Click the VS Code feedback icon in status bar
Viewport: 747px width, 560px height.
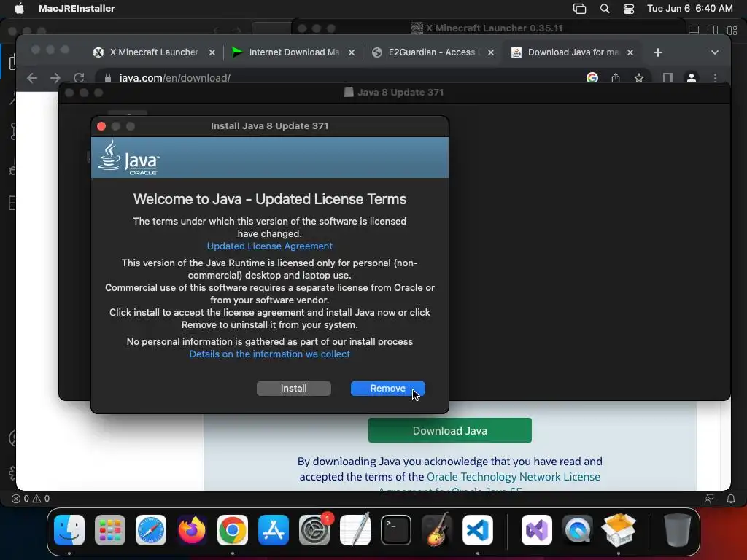point(709,499)
